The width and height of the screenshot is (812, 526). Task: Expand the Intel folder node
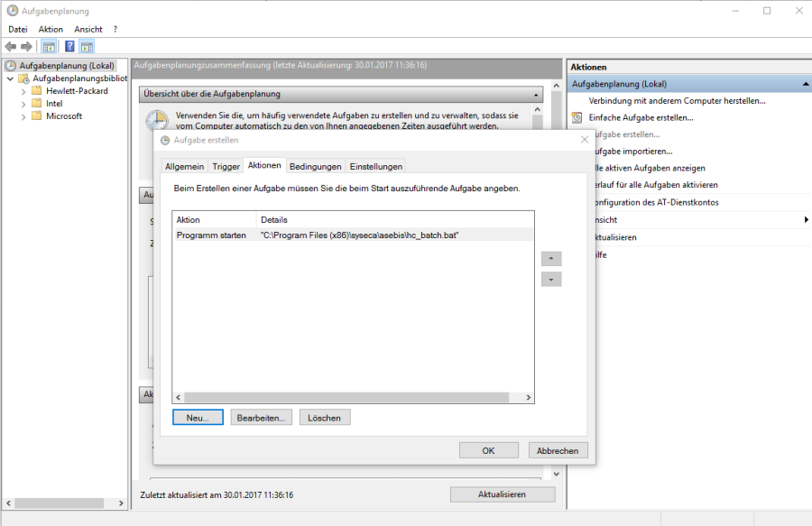(x=23, y=104)
